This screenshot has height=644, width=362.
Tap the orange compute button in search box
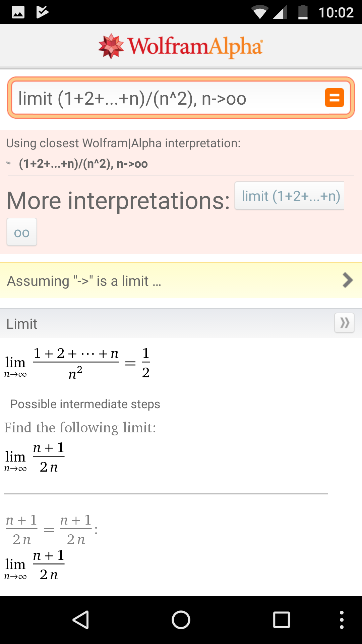[x=334, y=98]
